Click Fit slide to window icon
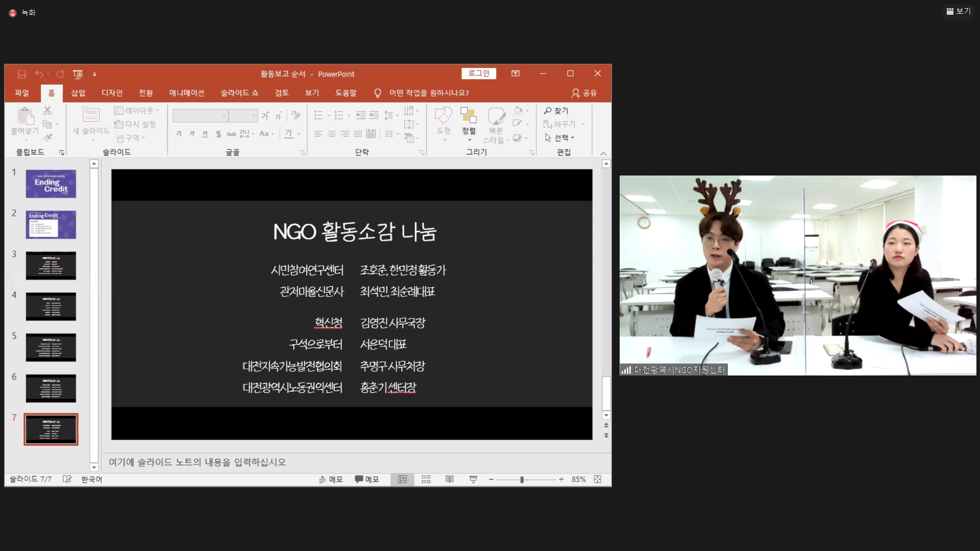This screenshot has height=551, width=980. pyautogui.click(x=598, y=480)
